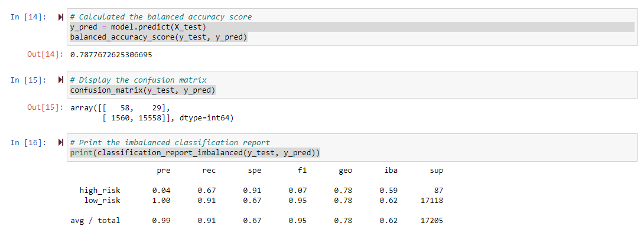Viewport: 644px width, 239px height.
Task: Click the low_risk row label
Action: tap(102, 201)
